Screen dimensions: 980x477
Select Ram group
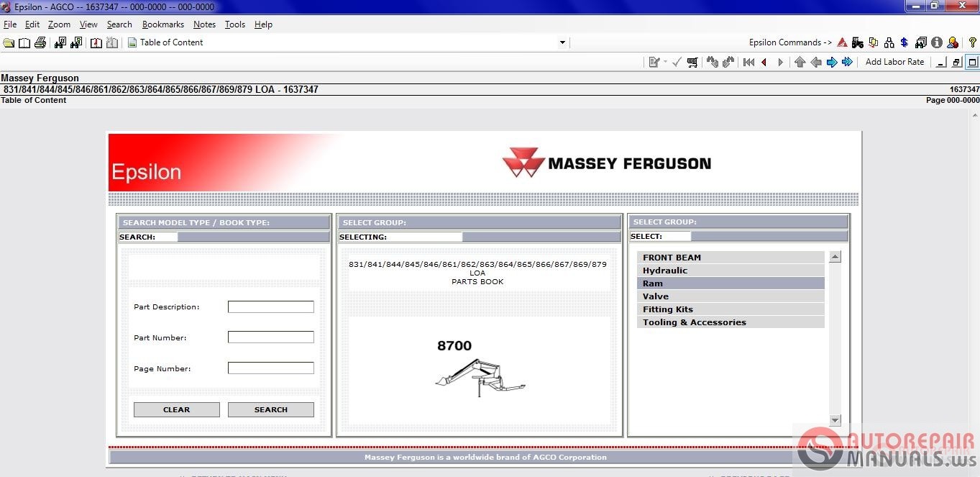click(731, 283)
